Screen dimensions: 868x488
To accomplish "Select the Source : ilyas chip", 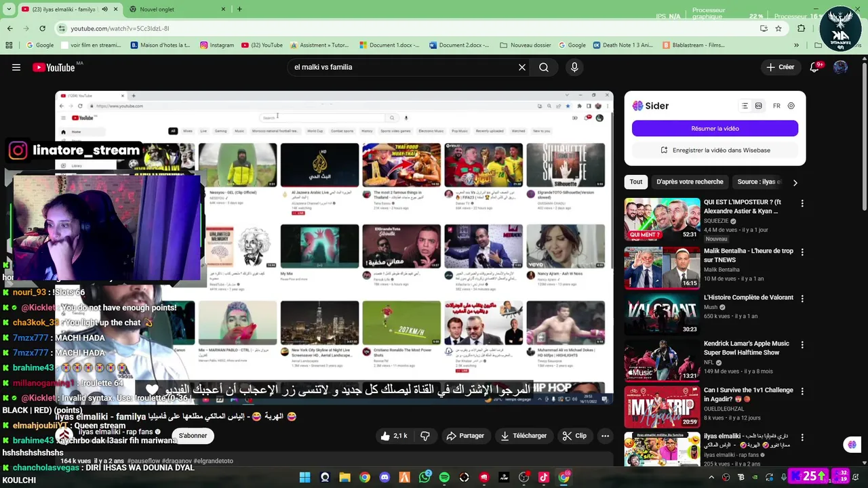I will (759, 182).
